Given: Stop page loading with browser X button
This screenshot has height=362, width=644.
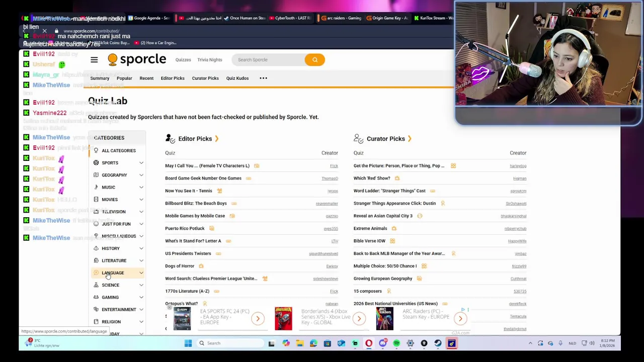Looking at the screenshot, I should 44,31.
